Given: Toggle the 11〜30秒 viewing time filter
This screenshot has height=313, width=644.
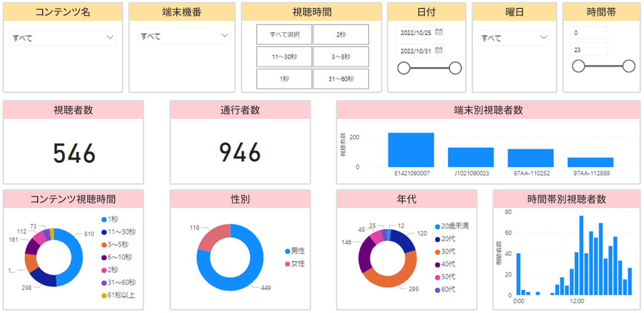Looking at the screenshot, I should [283, 56].
